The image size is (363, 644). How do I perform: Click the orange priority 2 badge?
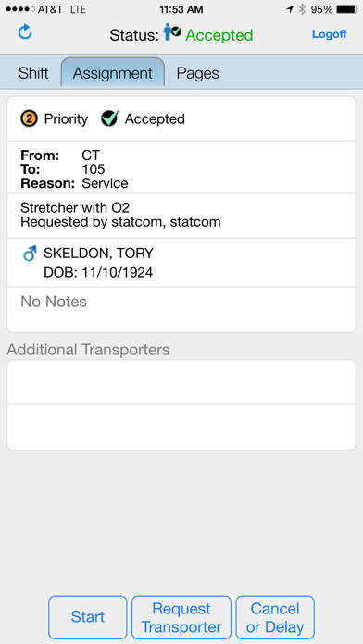coord(29,119)
